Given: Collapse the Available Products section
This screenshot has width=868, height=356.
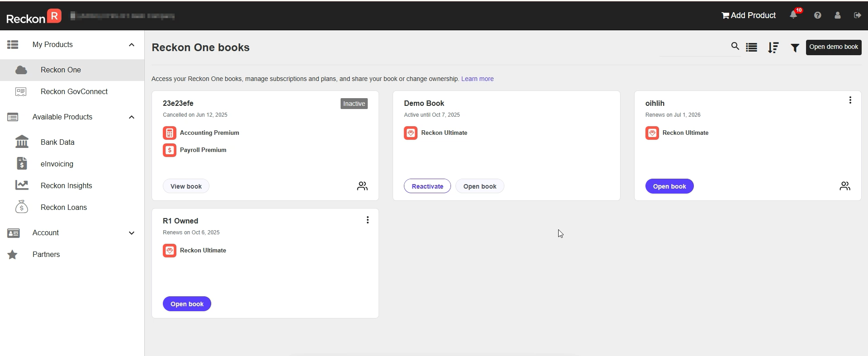Looking at the screenshot, I should click(x=132, y=117).
